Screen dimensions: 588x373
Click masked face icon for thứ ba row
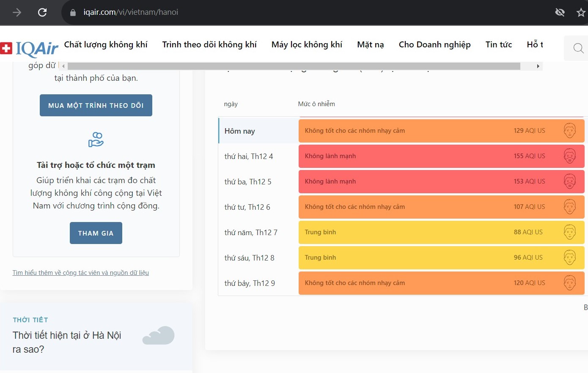(570, 181)
